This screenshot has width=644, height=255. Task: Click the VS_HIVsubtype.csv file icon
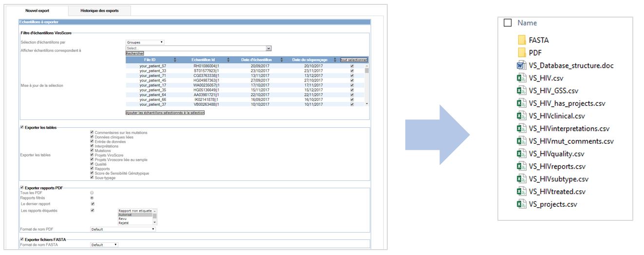click(521, 179)
